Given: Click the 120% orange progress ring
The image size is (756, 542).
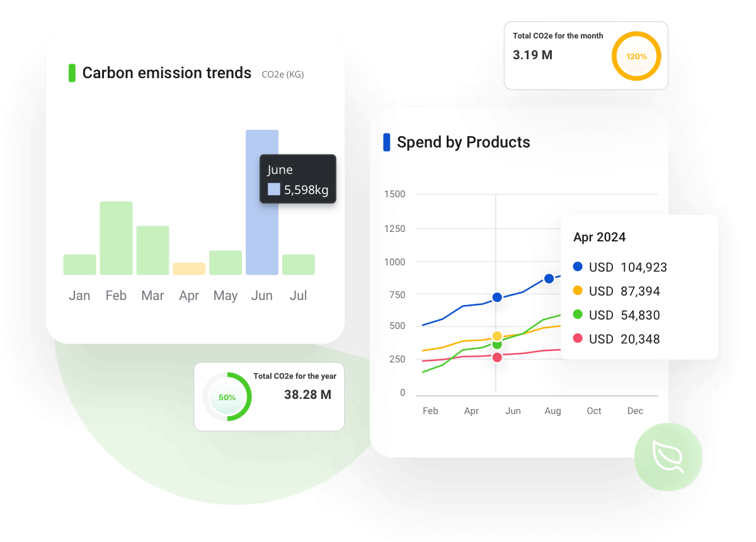Looking at the screenshot, I should (x=636, y=56).
